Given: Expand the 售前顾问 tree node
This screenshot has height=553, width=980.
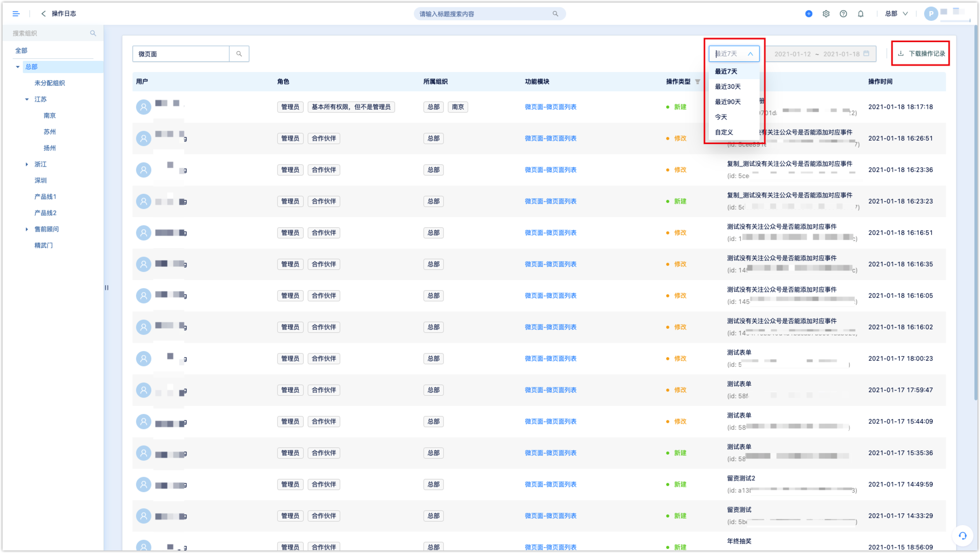Looking at the screenshot, I should (27, 229).
